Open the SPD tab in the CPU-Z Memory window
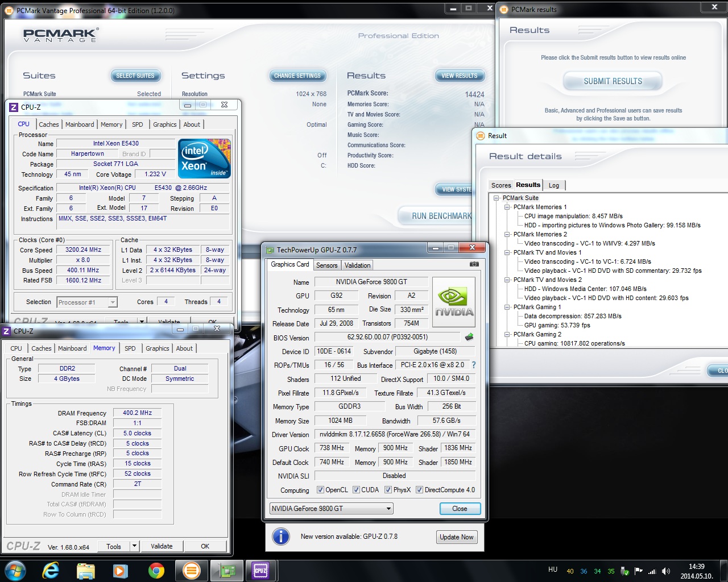 pyautogui.click(x=130, y=348)
